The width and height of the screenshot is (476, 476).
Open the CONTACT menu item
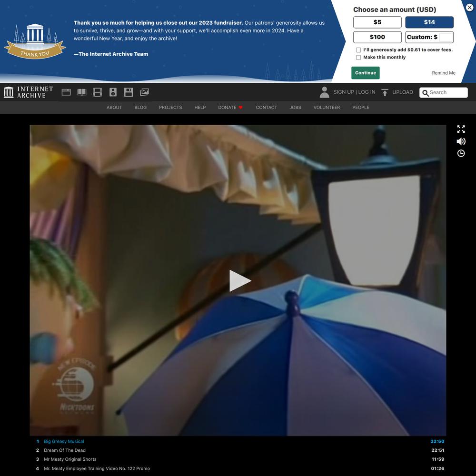click(266, 108)
